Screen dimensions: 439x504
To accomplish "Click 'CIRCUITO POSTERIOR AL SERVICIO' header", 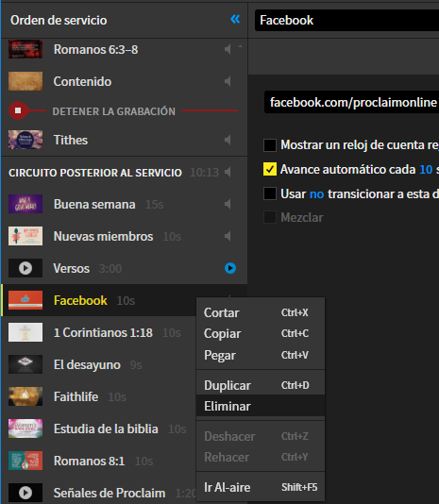I will coord(95,173).
